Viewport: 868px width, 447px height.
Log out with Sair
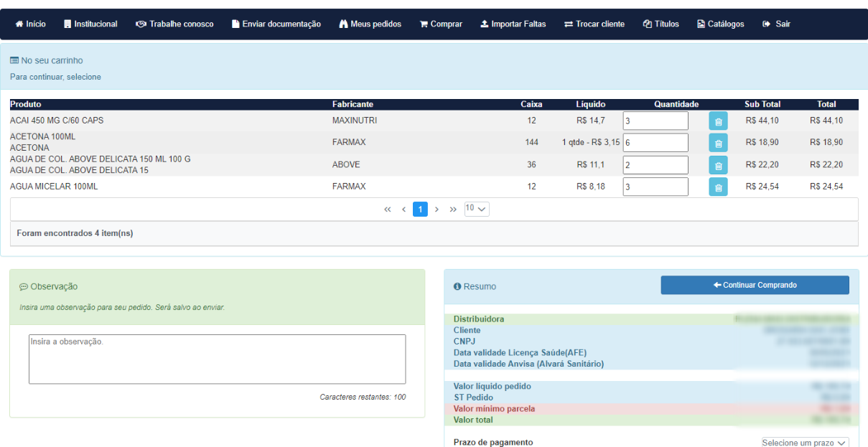[776, 24]
